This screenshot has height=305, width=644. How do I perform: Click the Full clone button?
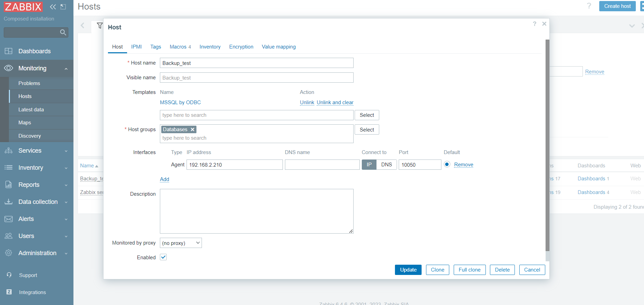[469, 270]
